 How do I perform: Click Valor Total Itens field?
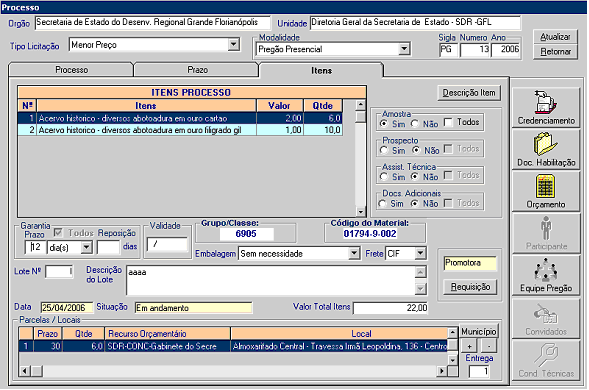(391, 308)
